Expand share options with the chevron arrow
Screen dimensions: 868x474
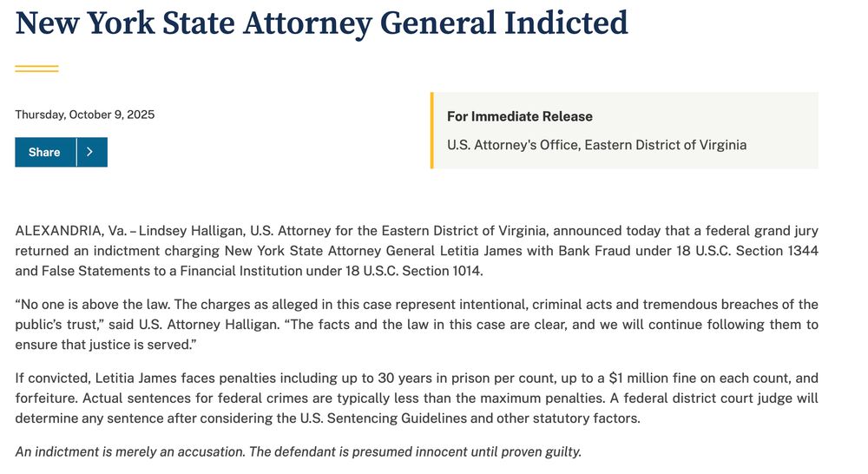pos(92,152)
